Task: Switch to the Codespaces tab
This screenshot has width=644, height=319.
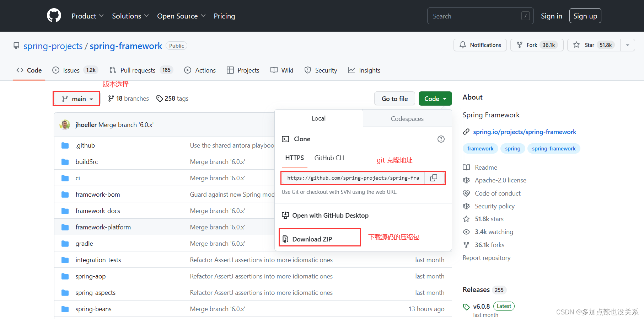Action: [x=407, y=119]
